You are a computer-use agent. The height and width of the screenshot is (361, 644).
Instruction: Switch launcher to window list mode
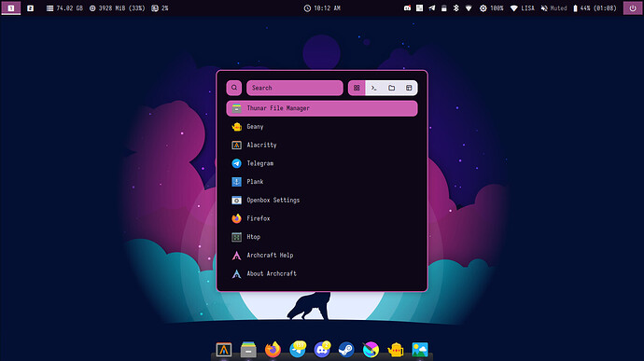tap(409, 88)
